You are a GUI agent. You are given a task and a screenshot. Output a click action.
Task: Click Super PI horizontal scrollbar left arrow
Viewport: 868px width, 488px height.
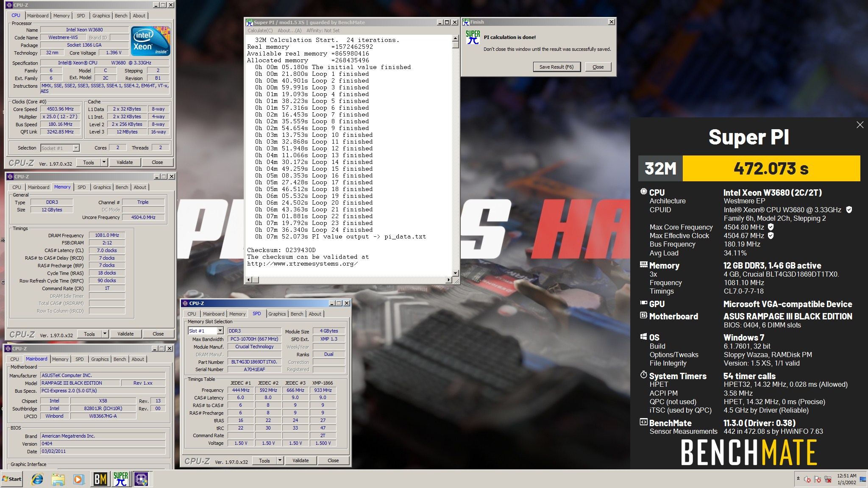pyautogui.click(x=249, y=280)
